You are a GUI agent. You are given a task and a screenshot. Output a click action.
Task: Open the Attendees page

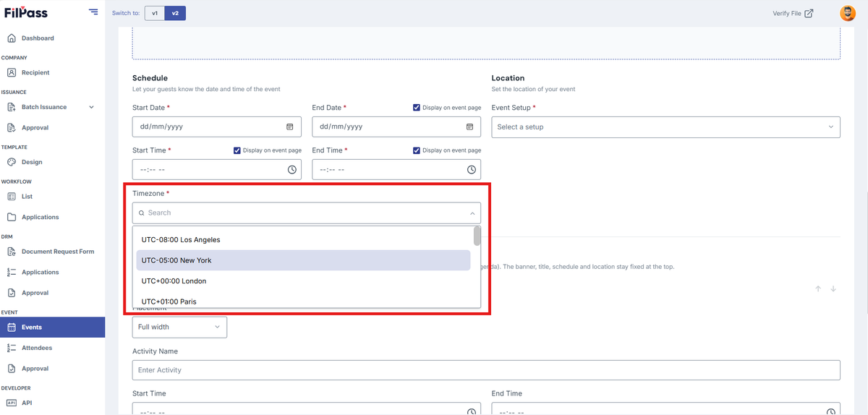coord(37,348)
